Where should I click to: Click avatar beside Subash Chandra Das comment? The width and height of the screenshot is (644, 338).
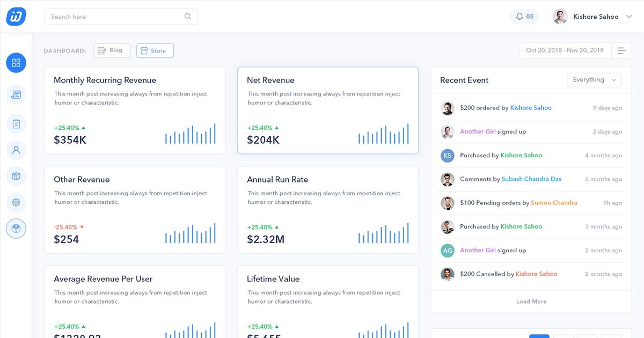coord(448,179)
